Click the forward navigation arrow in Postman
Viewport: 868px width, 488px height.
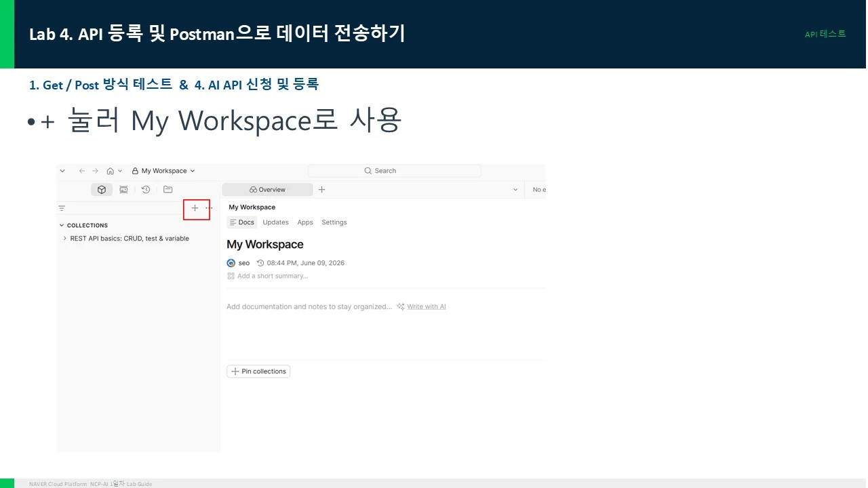click(96, 171)
